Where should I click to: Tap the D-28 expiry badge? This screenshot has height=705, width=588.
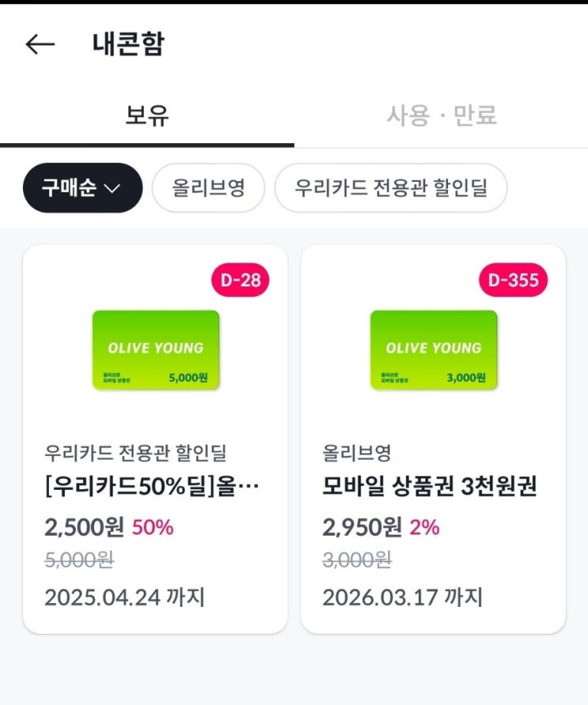pos(240,280)
